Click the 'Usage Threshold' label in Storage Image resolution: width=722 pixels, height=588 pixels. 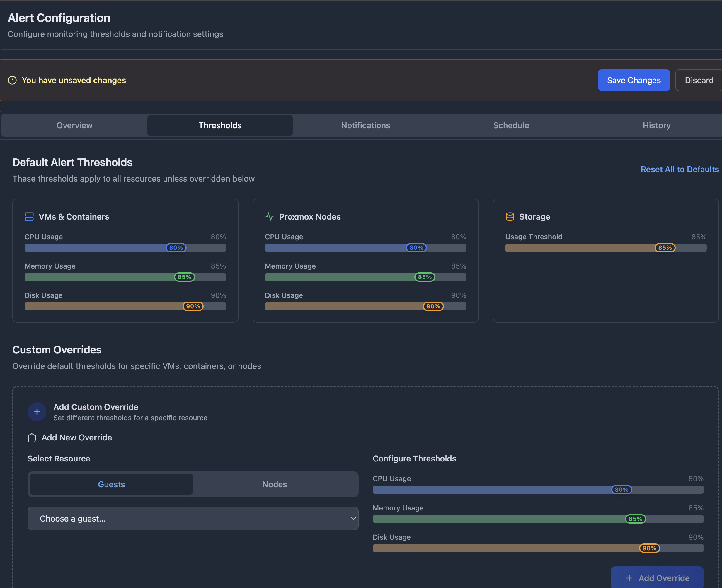tap(534, 237)
